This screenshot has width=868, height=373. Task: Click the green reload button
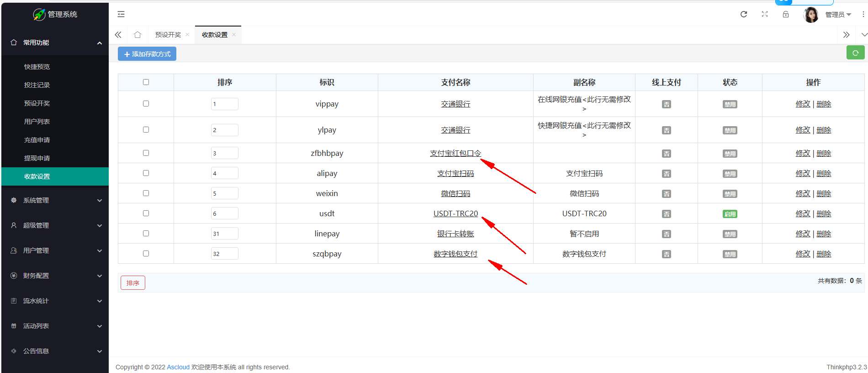pyautogui.click(x=855, y=53)
